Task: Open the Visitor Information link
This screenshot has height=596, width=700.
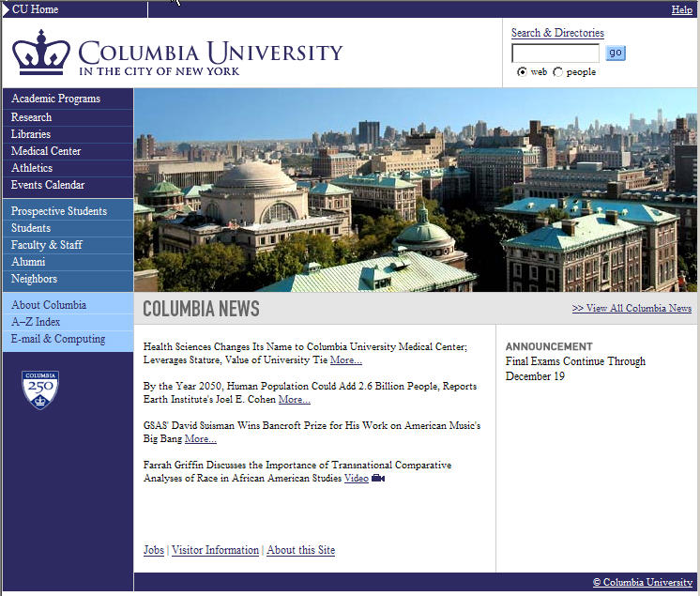Action: 215,550
